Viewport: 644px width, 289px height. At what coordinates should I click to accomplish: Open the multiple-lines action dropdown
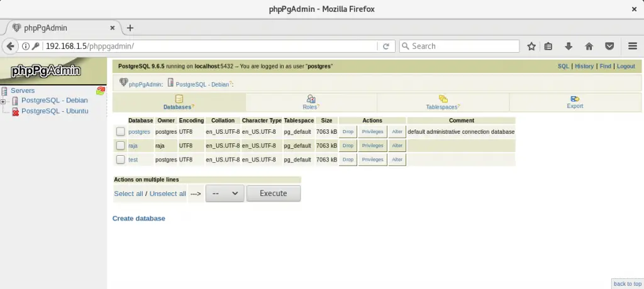coord(225,194)
